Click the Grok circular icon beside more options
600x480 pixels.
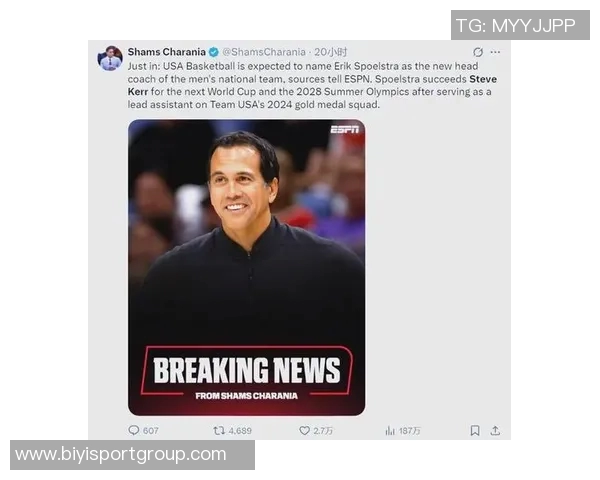click(478, 52)
